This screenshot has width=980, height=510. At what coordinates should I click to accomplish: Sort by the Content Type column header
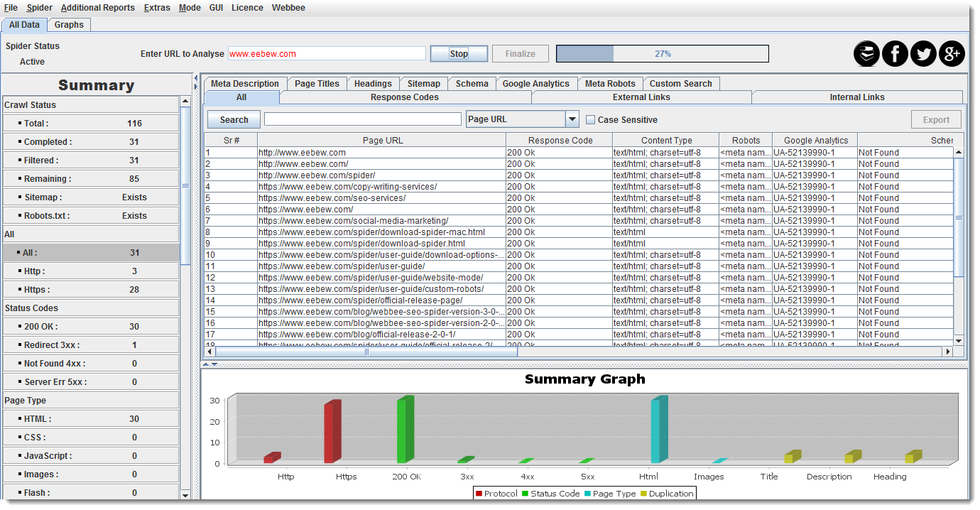point(666,141)
